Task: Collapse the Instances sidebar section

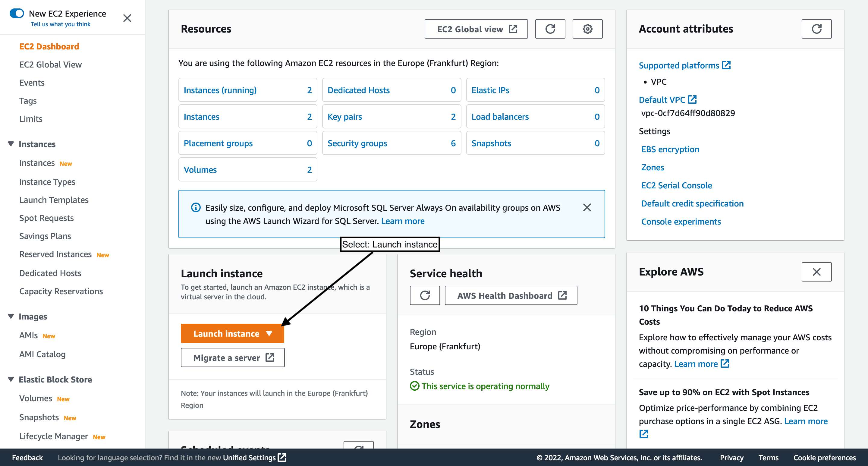Action: pos(11,144)
